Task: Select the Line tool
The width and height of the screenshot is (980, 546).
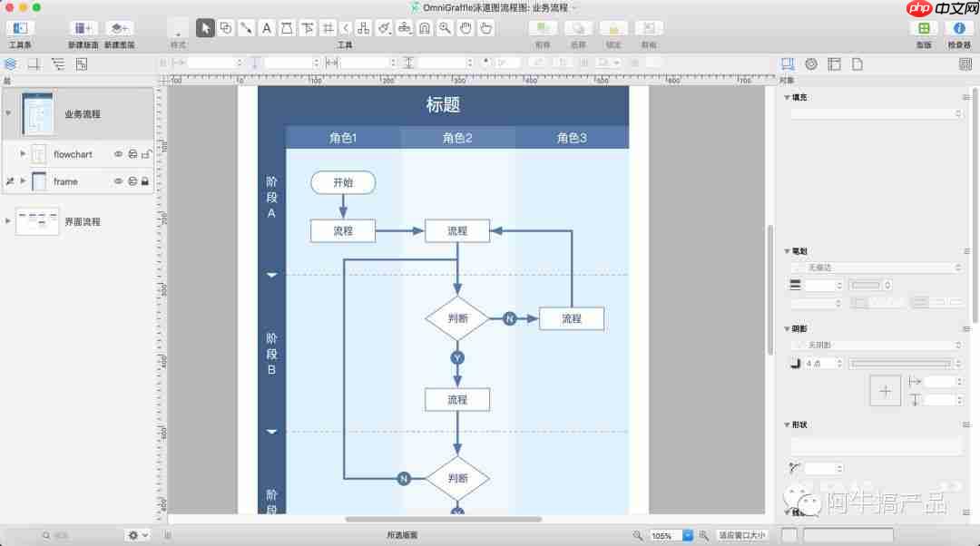Action: coord(246,28)
